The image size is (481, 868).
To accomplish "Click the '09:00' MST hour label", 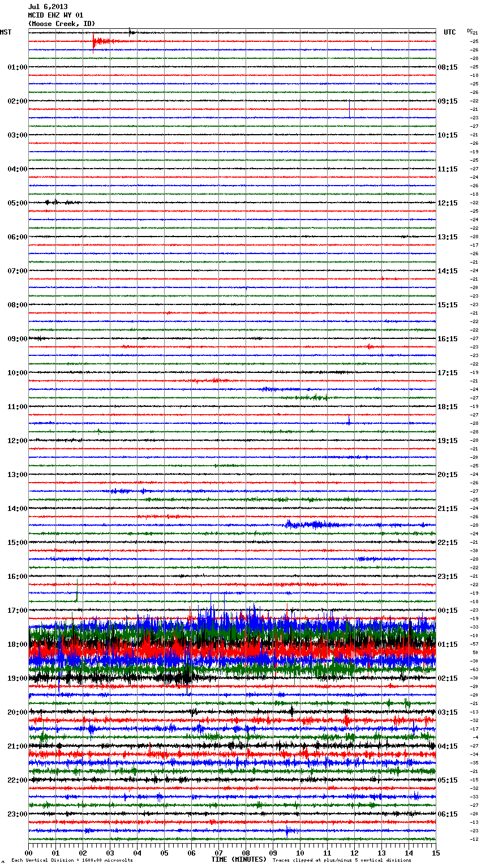I will (17, 339).
